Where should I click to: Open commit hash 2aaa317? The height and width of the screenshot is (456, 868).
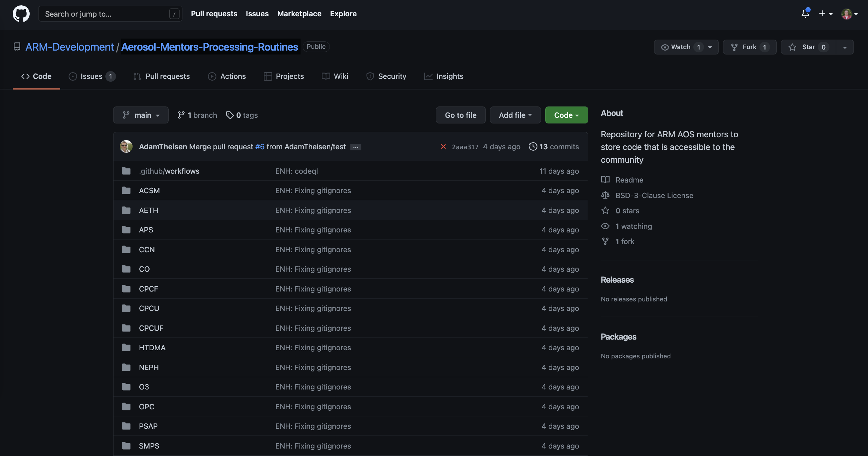465,147
